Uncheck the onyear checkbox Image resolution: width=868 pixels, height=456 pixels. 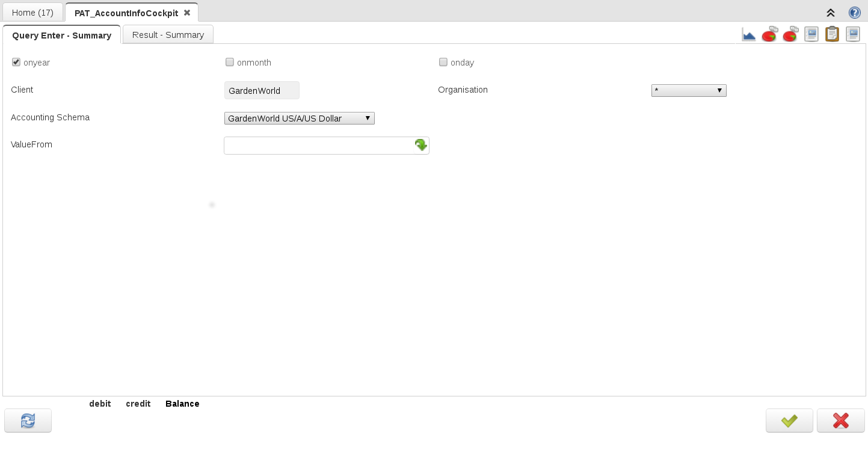(16, 62)
